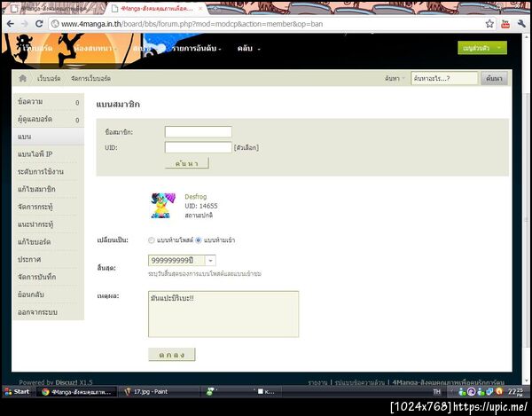Click the UID: 14655 text
The height and width of the screenshot is (416, 532).
[201, 206]
